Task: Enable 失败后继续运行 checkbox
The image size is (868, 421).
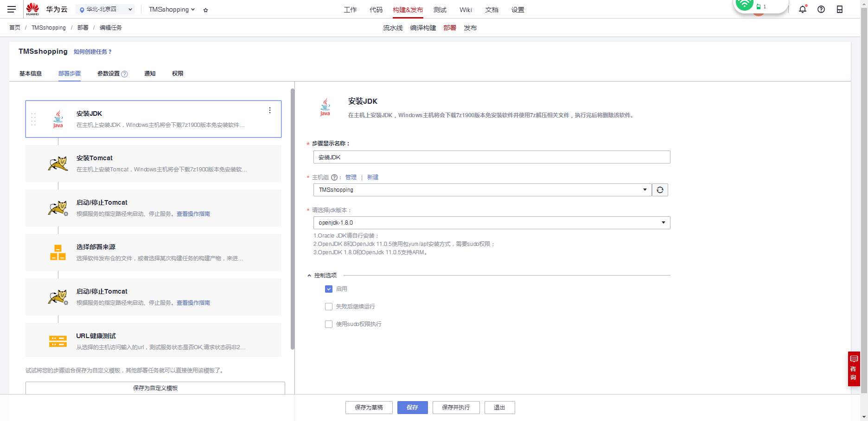Action: 329,307
